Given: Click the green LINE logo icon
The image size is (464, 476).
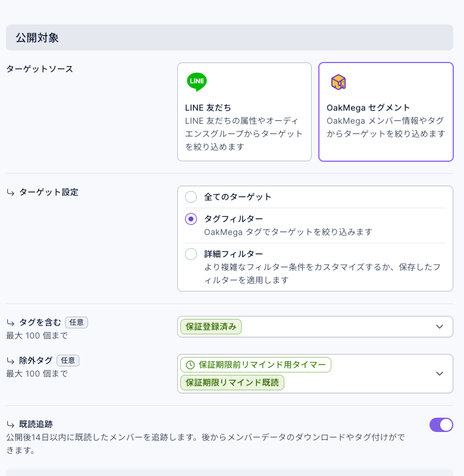Looking at the screenshot, I should click(x=197, y=82).
